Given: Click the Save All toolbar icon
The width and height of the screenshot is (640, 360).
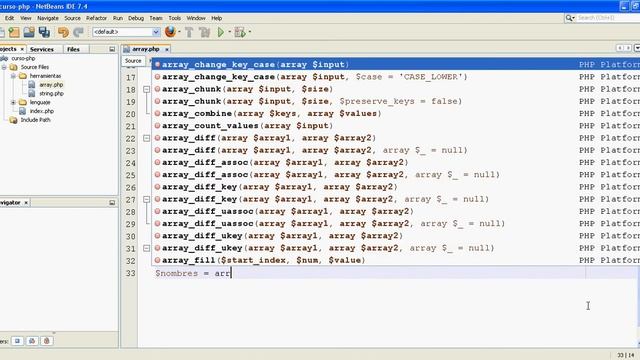Looking at the screenshot, I should [x=44, y=32].
